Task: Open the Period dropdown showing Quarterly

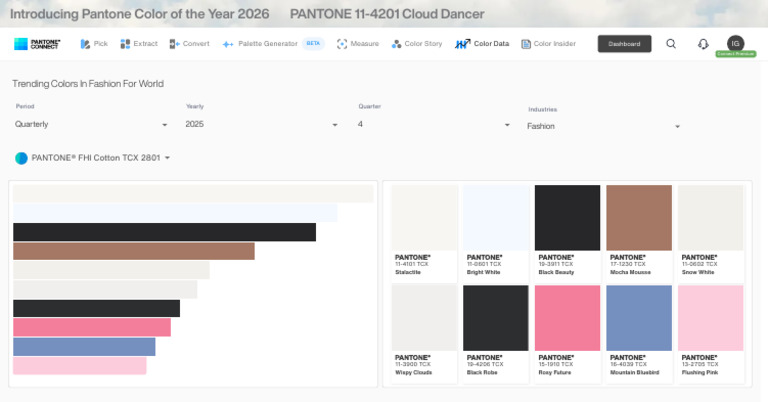Action: (x=91, y=124)
